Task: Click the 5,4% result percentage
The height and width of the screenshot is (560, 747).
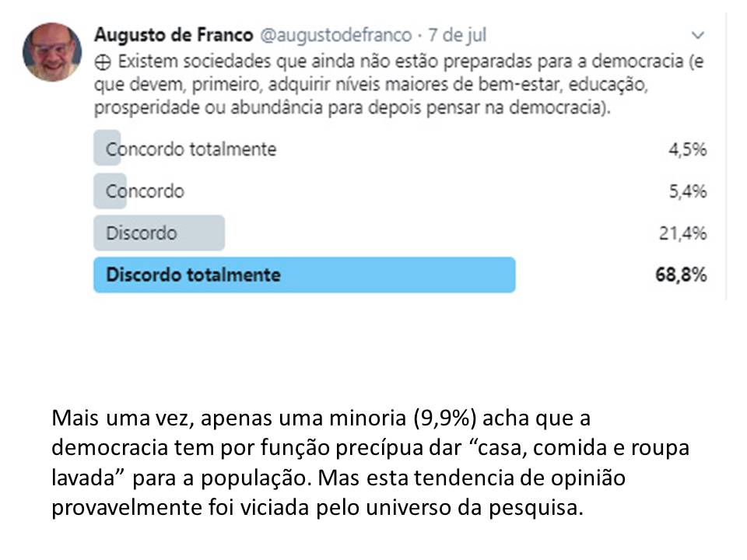Action: [x=688, y=191]
